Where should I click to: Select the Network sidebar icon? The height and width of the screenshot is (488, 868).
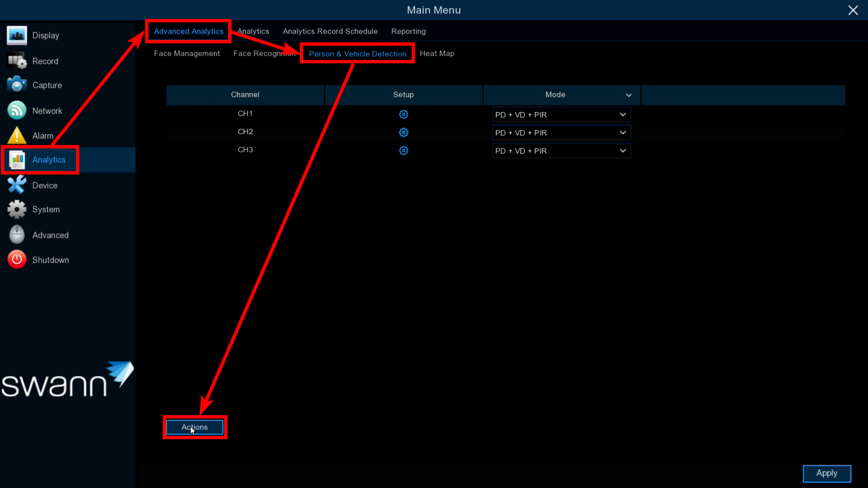point(17,110)
